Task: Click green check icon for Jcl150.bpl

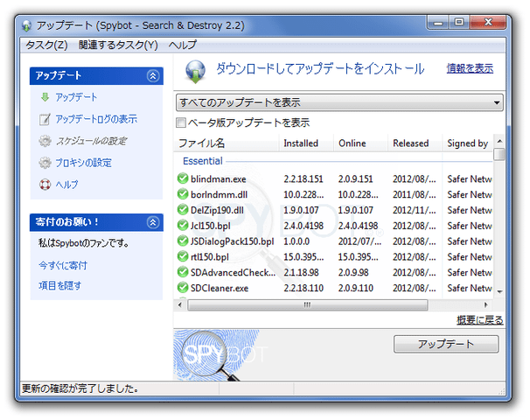Action: pyautogui.click(x=183, y=225)
